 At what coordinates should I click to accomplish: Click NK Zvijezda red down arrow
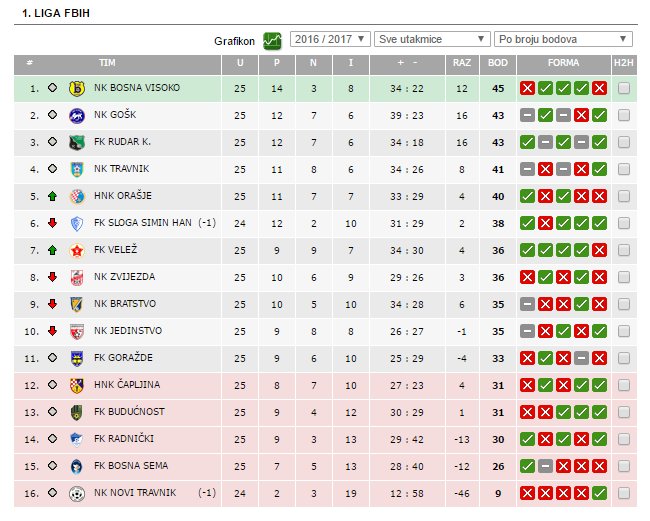coord(52,277)
